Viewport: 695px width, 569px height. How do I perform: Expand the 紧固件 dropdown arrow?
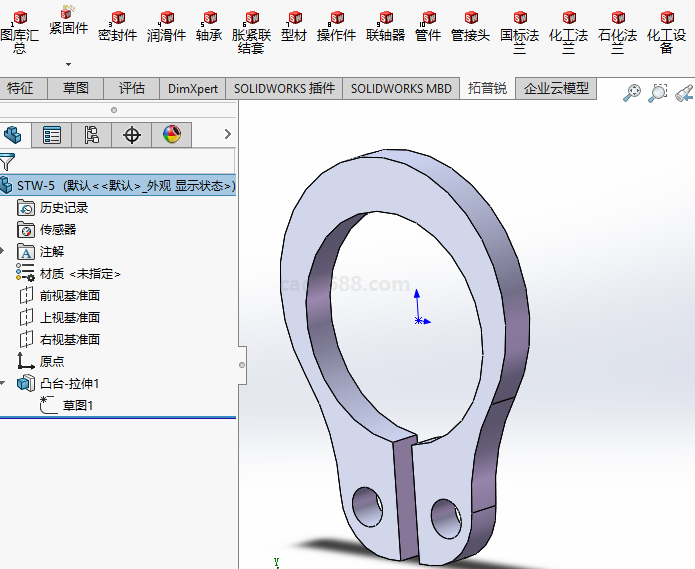[x=68, y=64]
